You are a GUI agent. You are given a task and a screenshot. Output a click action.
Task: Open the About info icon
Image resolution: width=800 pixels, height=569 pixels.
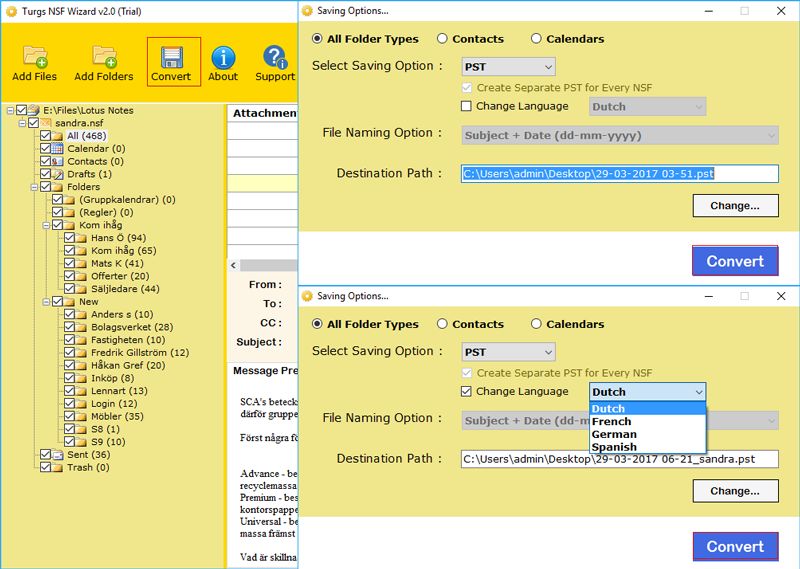223,57
